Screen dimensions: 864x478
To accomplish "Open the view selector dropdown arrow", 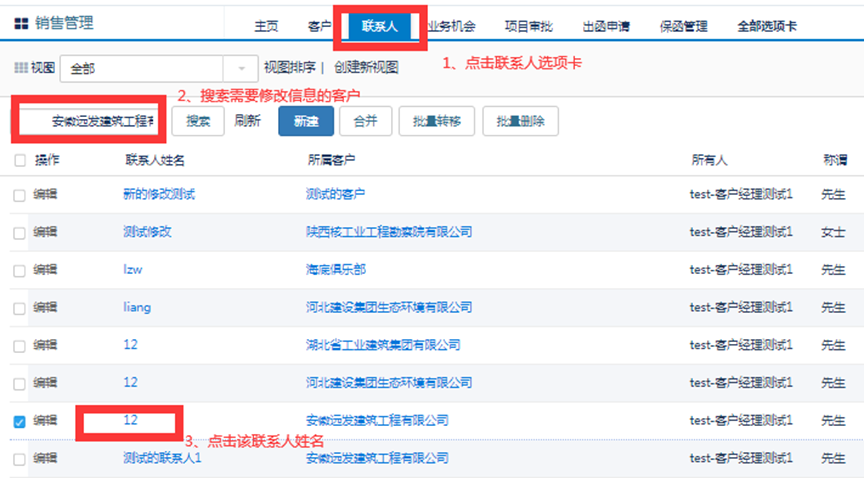I will [x=240, y=68].
